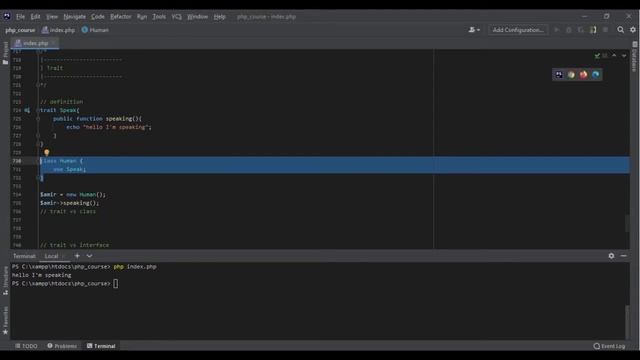Open the user account dropdown
The width and height of the screenshot is (640, 360).
pyautogui.click(x=474, y=30)
